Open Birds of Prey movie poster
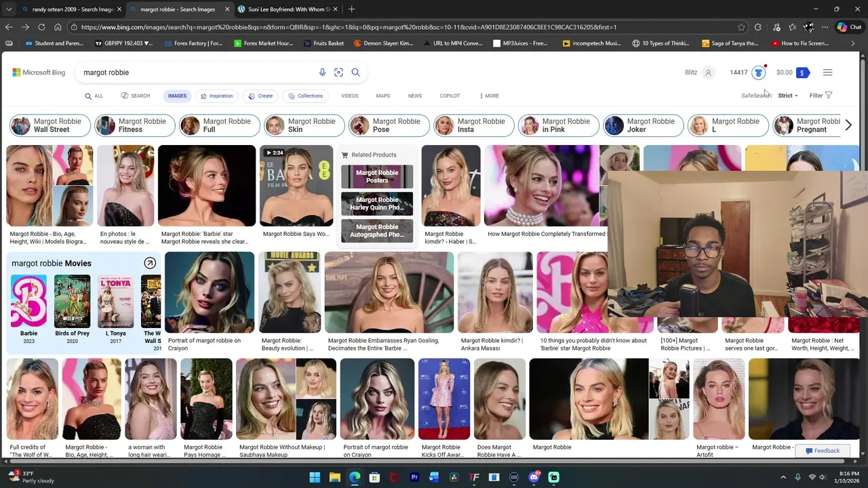The height and width of the screenshot is (488, 868). pos(72,302)
